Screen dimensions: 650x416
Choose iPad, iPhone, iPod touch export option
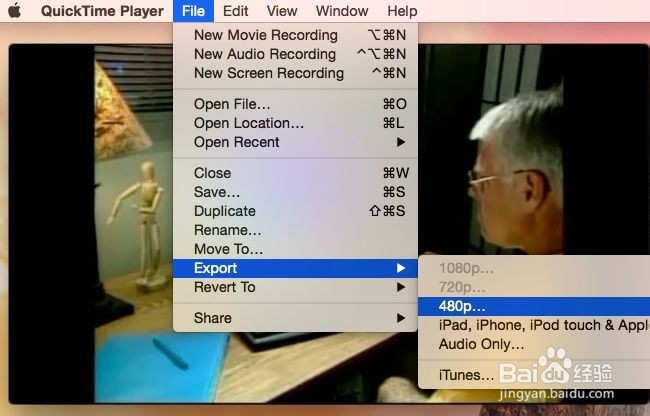click(534, 325)
